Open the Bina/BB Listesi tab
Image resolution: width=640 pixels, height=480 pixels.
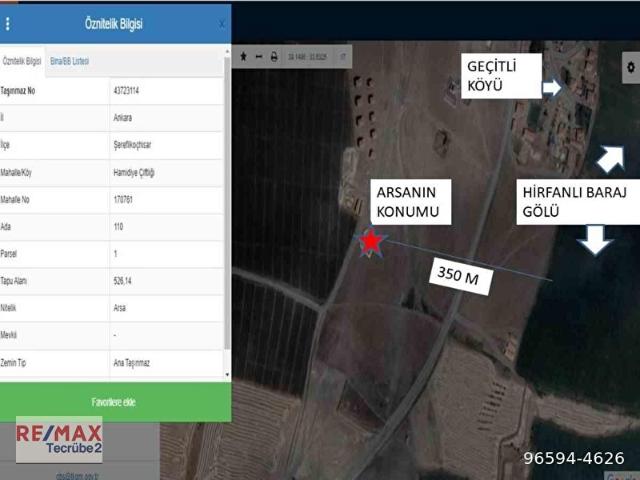[x=70, y=61]
